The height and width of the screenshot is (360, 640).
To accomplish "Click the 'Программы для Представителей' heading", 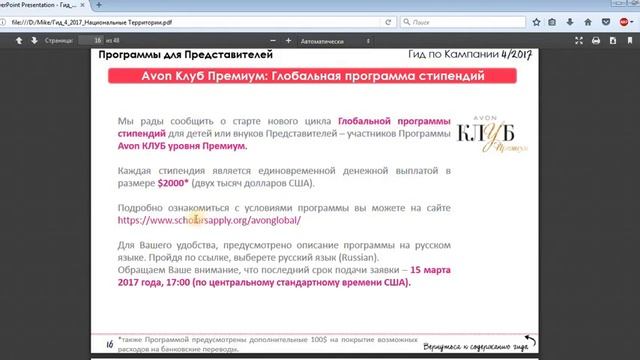I will 185,55.
